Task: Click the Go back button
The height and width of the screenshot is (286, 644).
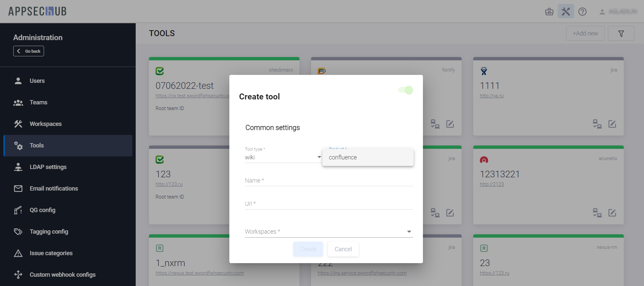Action: tap(29, 51)
